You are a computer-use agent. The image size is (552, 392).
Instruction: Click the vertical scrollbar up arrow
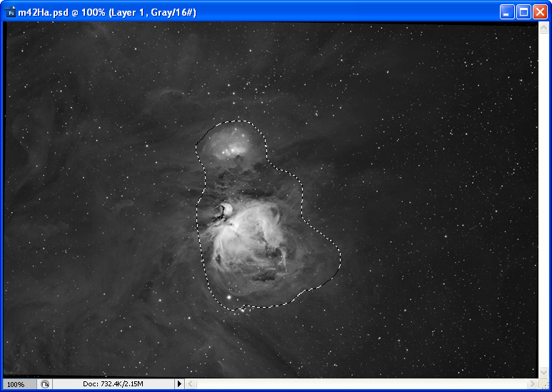543,28
